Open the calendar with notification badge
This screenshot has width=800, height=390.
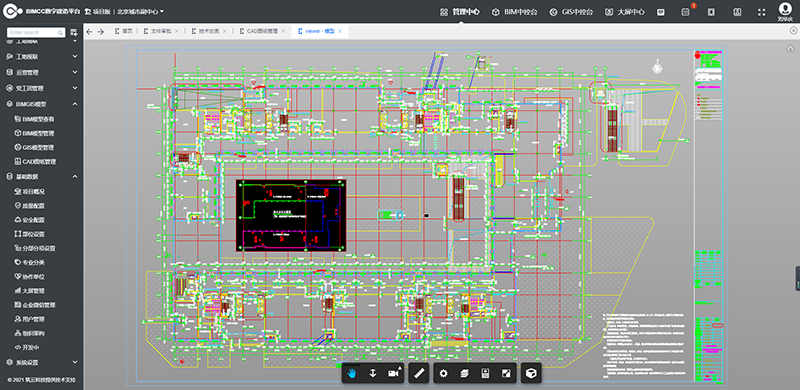pyautogui.click(x=685, y=12)
